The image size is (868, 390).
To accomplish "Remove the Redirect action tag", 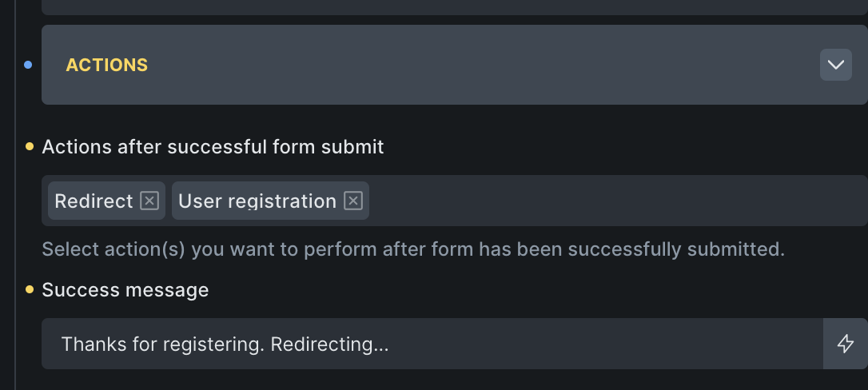I will pos(149,201).
